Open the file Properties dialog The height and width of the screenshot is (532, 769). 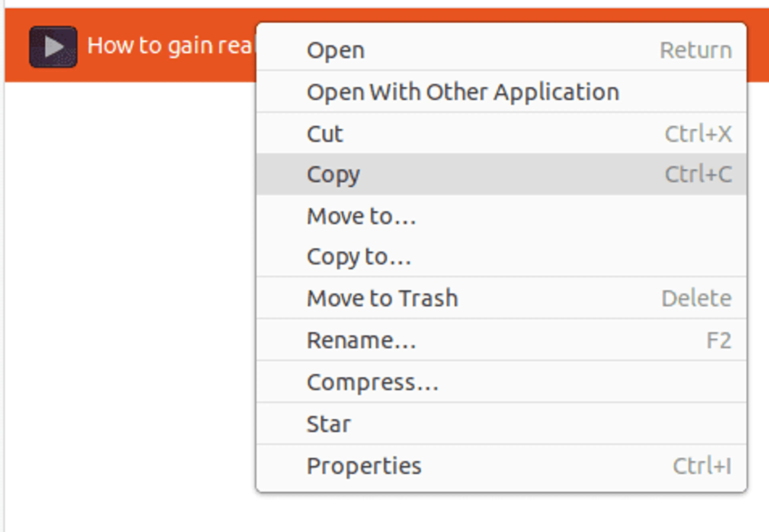coord(364,466)
